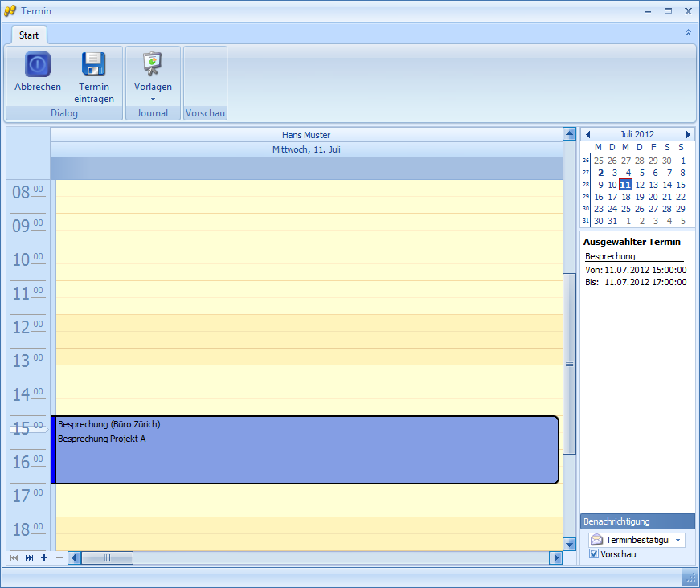Go to the next month in the calendar

pos(688,133)
